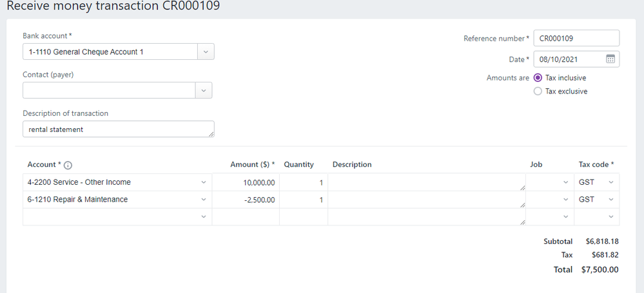Edit the Description of transaction text box
644x293 pixels.
coord(117,129)
